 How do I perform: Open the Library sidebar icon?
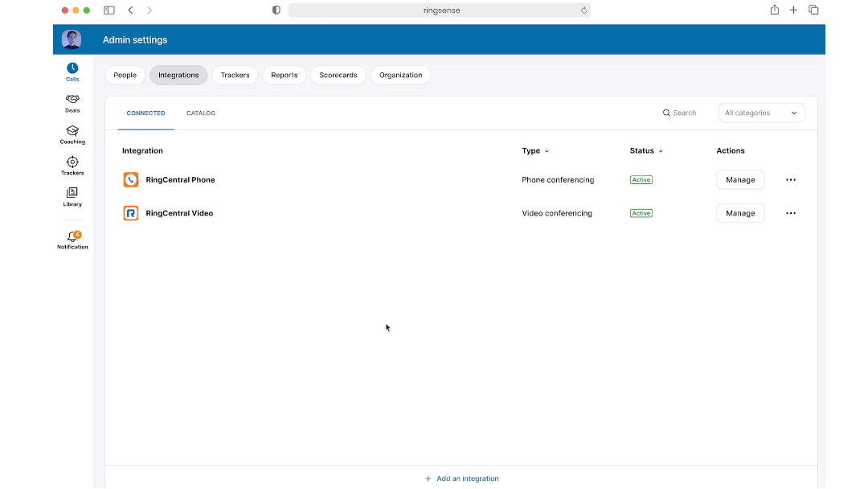coord(72,193)
